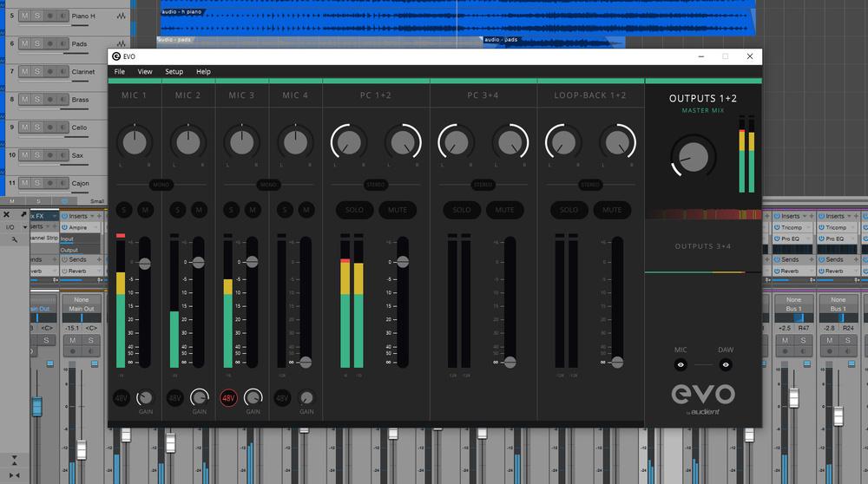
Task: Click monitor button on the -15.1 console channel
Action: coord(91,351)
